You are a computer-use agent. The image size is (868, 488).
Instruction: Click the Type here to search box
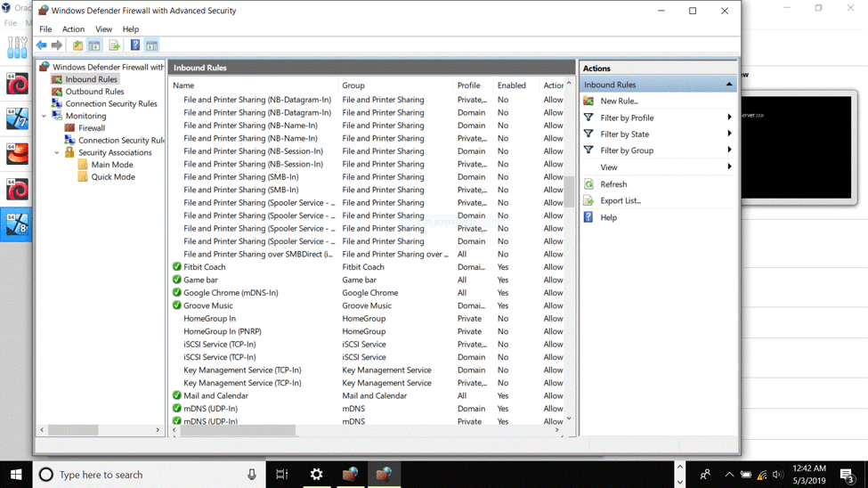coord(149,474)
